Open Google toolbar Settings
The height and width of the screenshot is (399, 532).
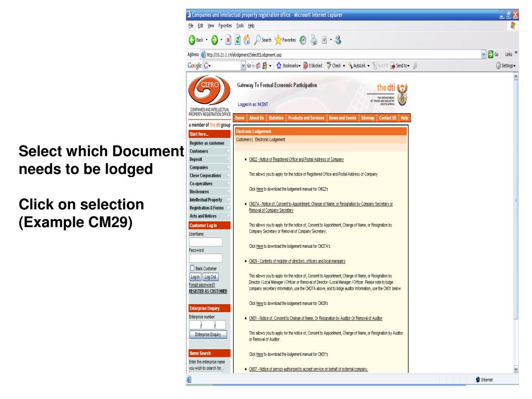(506, 66)
